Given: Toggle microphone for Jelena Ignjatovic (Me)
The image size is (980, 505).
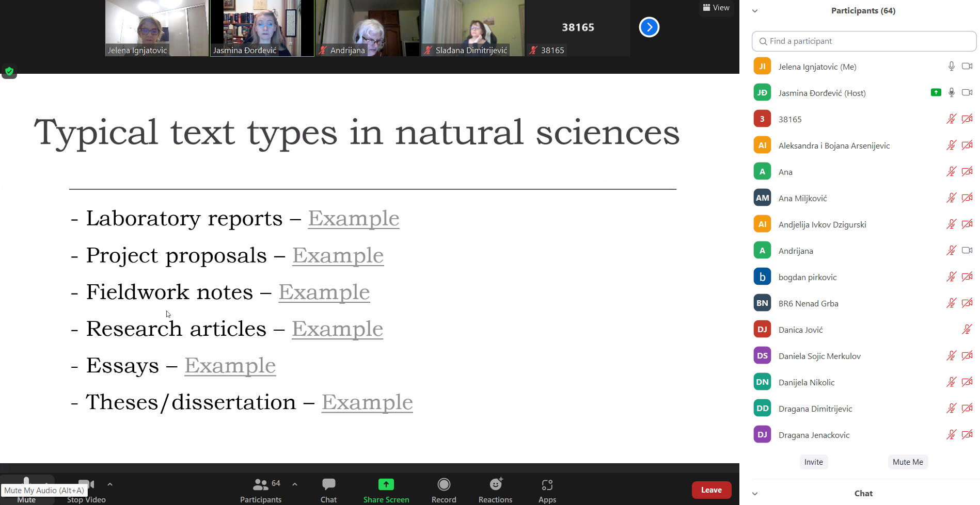Looking at the screenshot, I should tap(951, 67).
